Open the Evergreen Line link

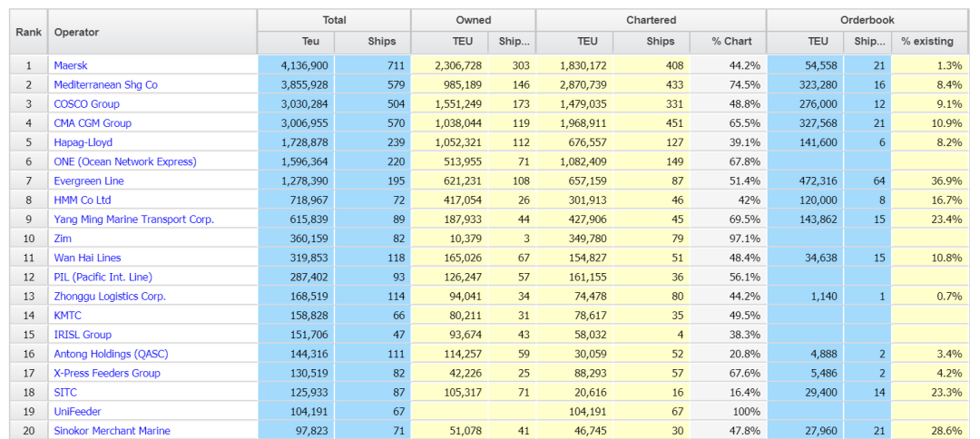(89, 180)
